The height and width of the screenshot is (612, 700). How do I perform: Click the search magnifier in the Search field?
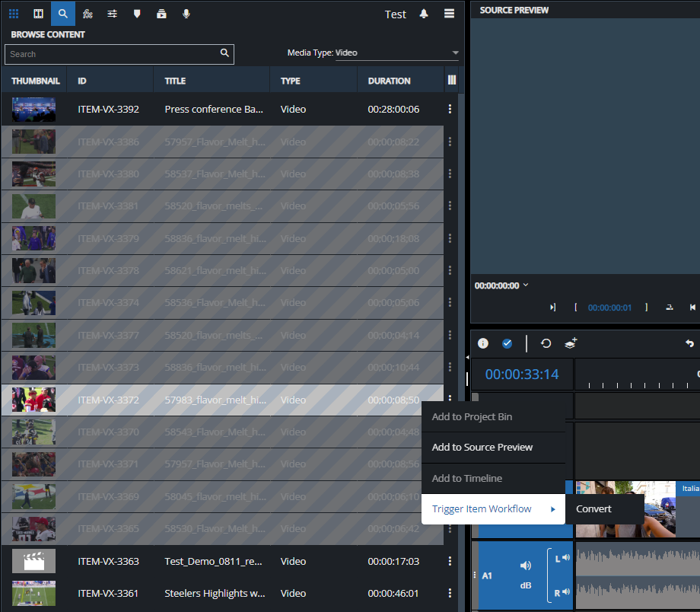click(x=224, y=54)
